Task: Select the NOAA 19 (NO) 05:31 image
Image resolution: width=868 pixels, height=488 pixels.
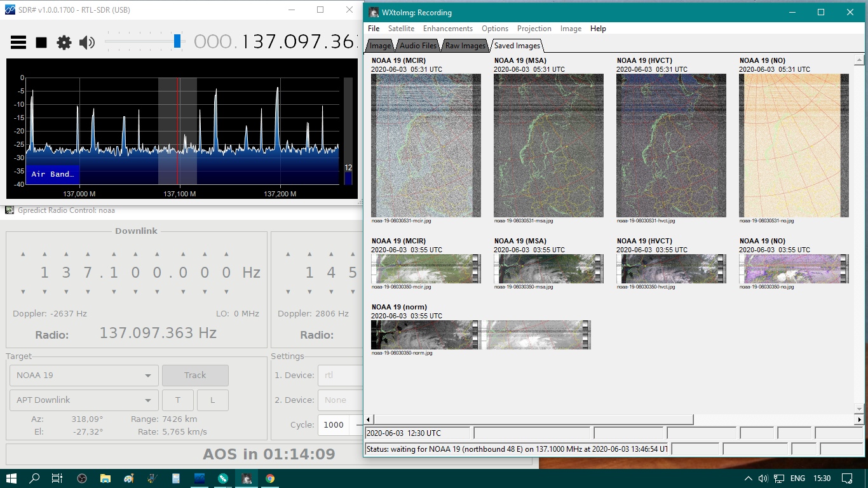Action: pos(794,146)
